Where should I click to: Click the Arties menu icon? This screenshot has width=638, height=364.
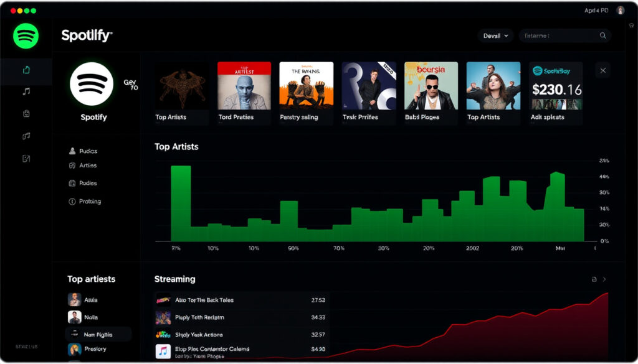point(72,166)
